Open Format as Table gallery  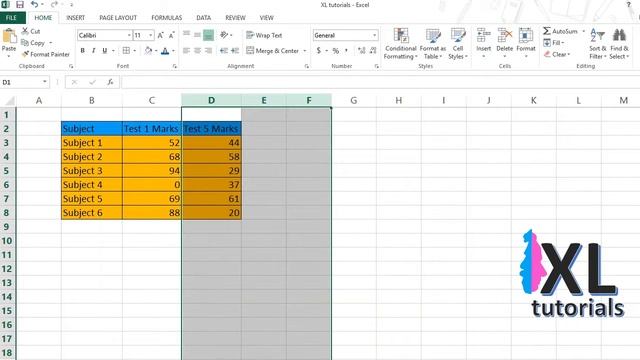[x=433, y=44]
